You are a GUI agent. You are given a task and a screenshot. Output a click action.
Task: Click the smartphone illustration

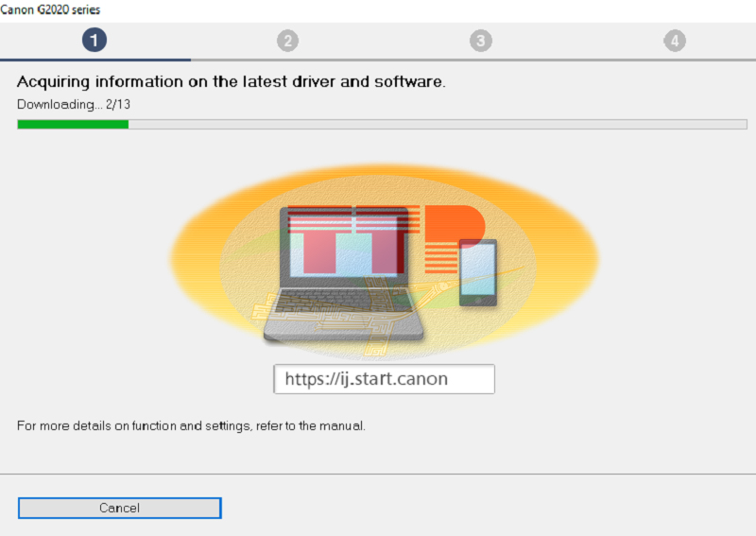tap(478, 272)
